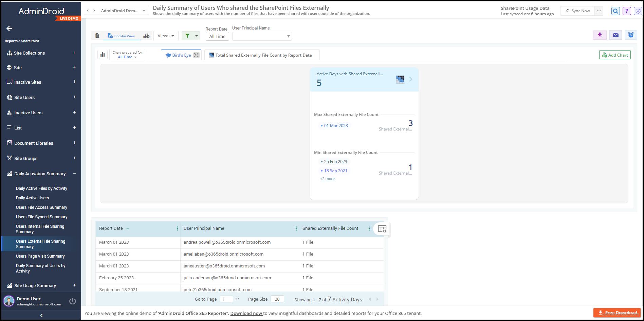Open table column settings icon
Screen dimensions: 644x321
(382, 229)
